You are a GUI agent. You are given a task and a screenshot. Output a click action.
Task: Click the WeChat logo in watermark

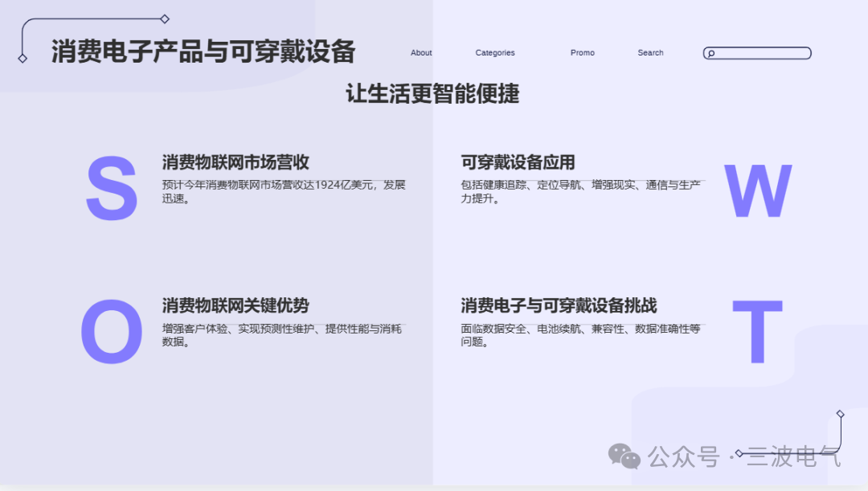[624, 456]
